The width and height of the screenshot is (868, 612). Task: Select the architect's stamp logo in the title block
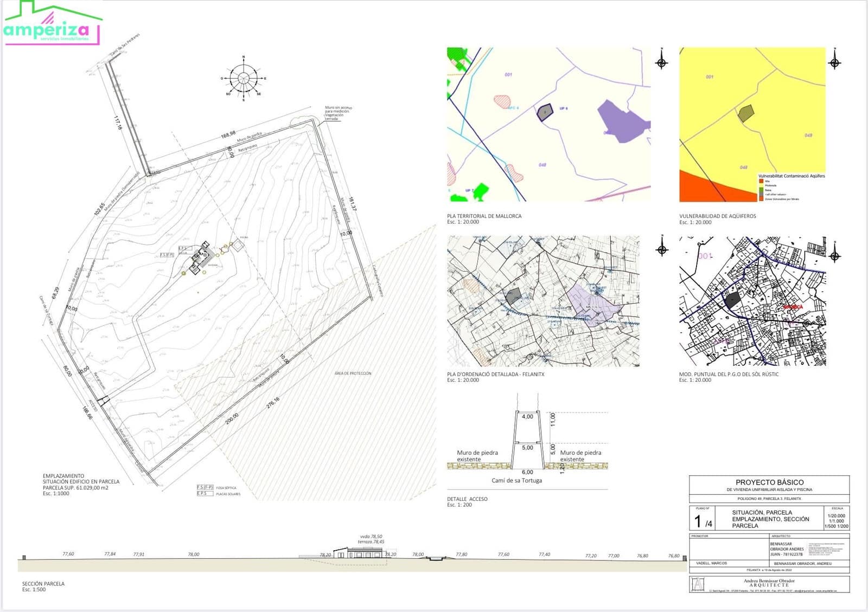pyautogui.click(x=698, y=584)
